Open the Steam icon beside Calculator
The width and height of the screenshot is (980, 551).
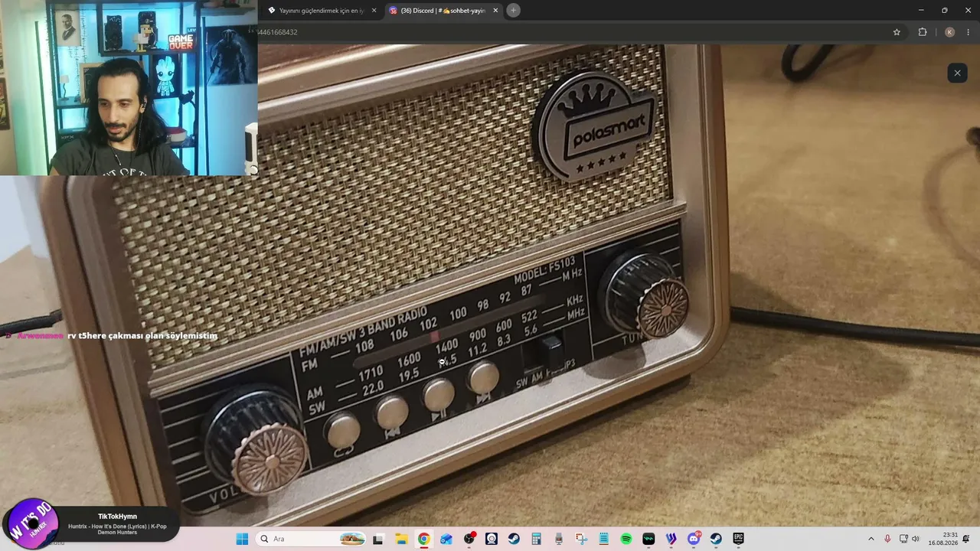(514, 539)
